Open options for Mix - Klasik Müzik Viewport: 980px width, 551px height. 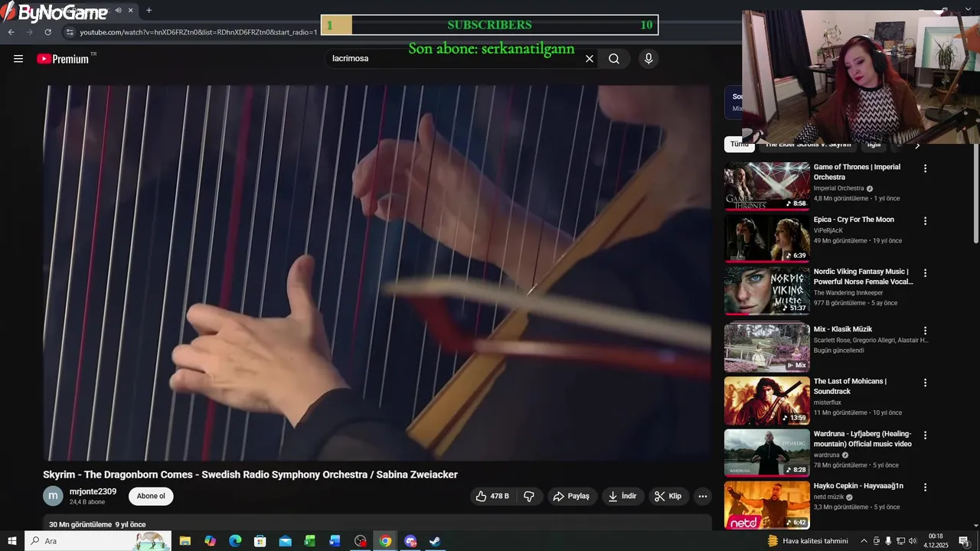[925, 330]
